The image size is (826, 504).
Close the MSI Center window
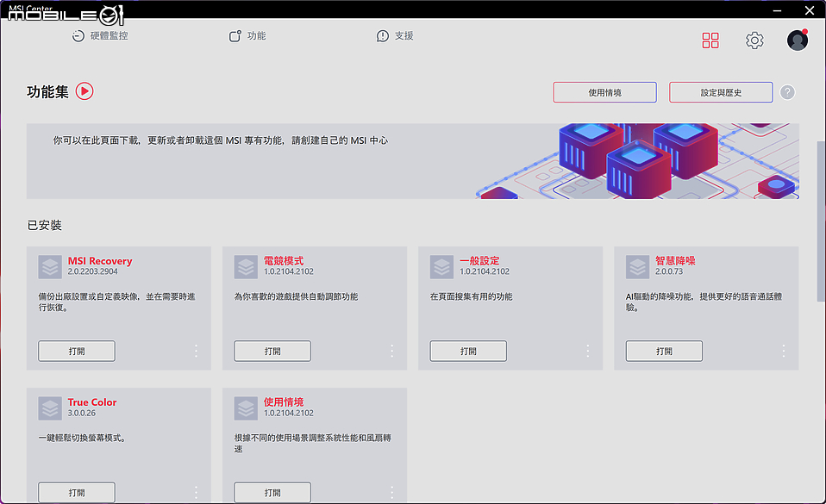(810, 10)
